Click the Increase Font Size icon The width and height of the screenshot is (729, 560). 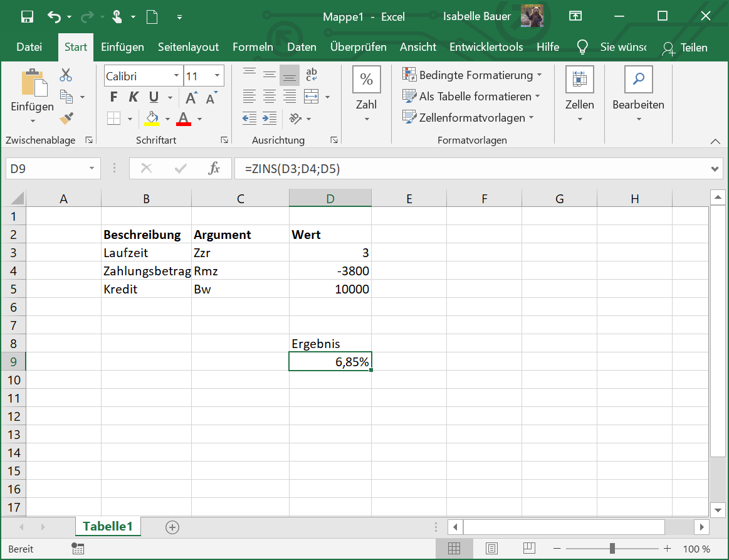click(x=192, y=97)
